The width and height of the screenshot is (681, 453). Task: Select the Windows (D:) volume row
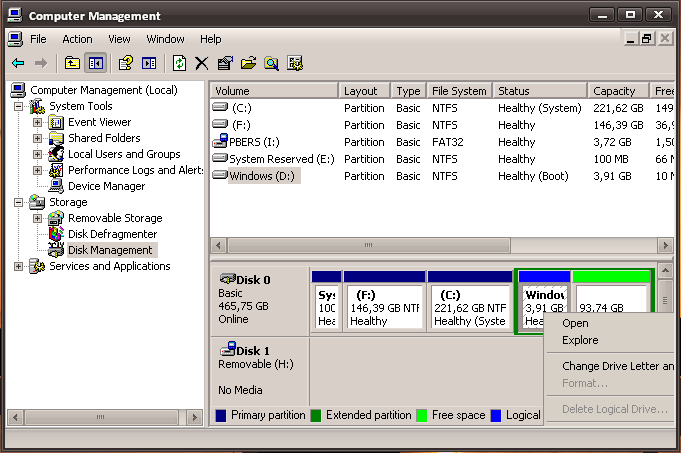pos(442,176)
